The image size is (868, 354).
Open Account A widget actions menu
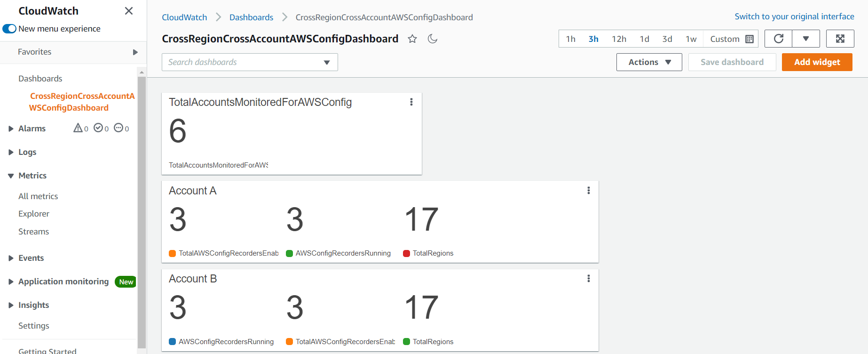tap(588, 190)
